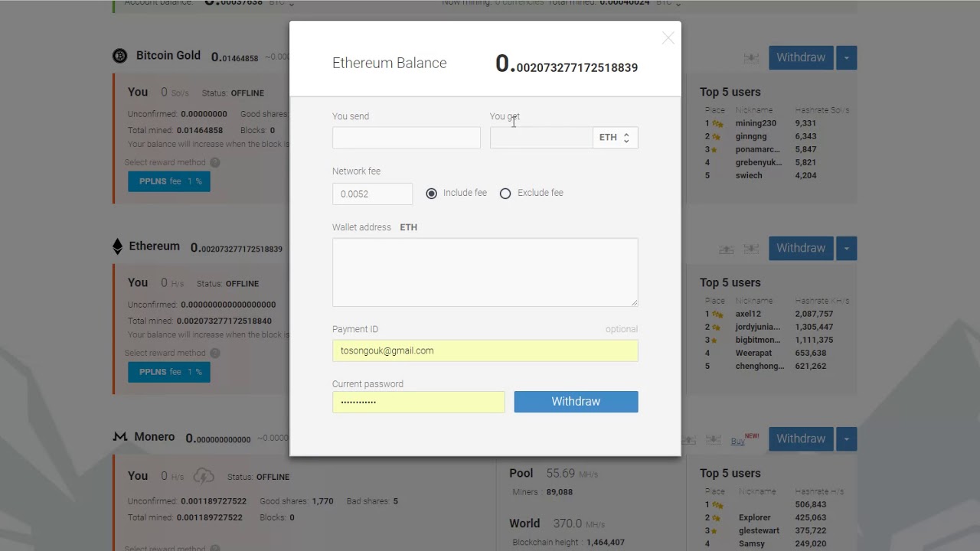Viewport: 980px width, 551px height.
Task: Click nickname Explorer in Monero top users
Action: point(755,517)
